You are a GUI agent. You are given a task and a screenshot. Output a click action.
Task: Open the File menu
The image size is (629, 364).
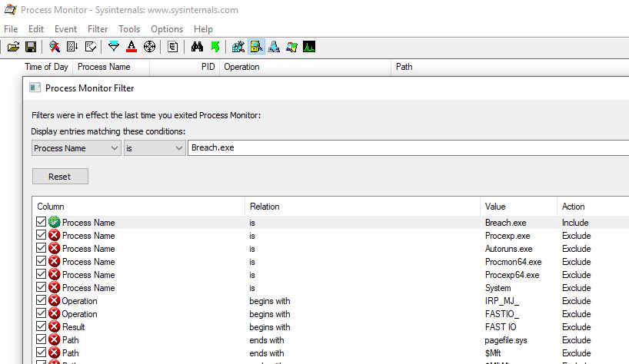[11, 29]
